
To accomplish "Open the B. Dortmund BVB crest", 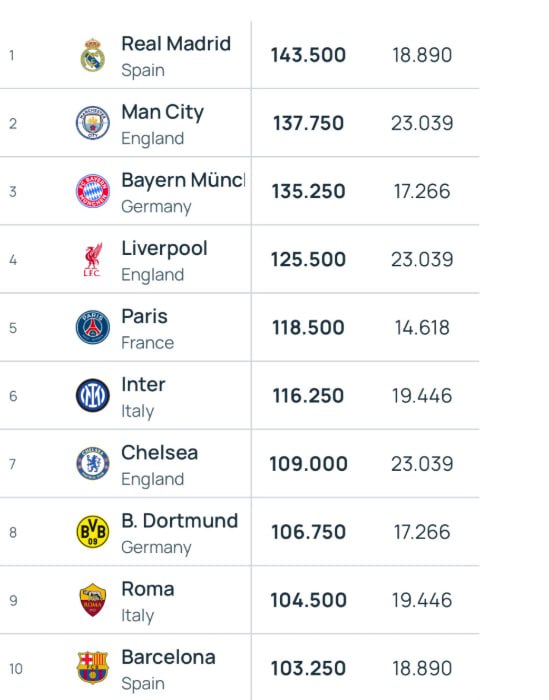I will pos(93,532).
